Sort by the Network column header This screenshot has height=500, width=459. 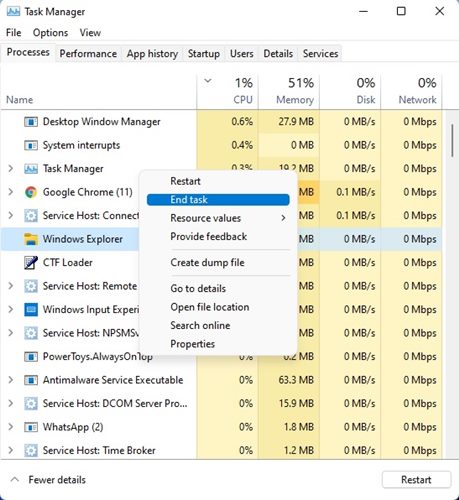coord(411,91)
